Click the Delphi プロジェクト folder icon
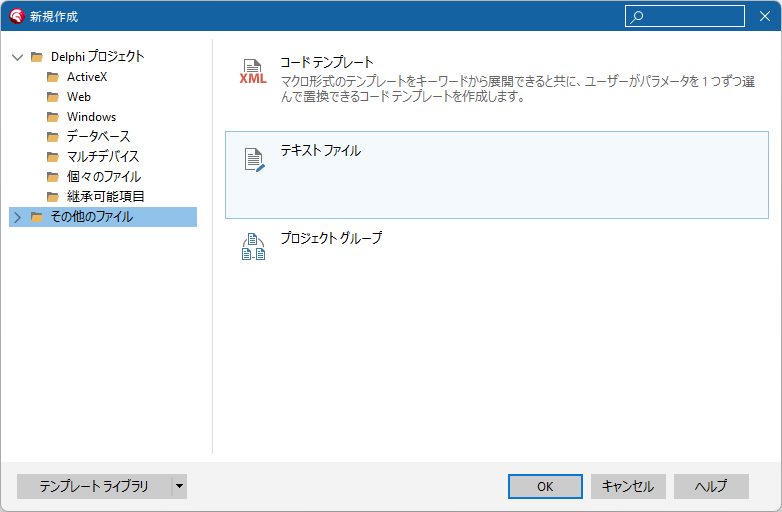The image size is (782, 512). (36, 57)
